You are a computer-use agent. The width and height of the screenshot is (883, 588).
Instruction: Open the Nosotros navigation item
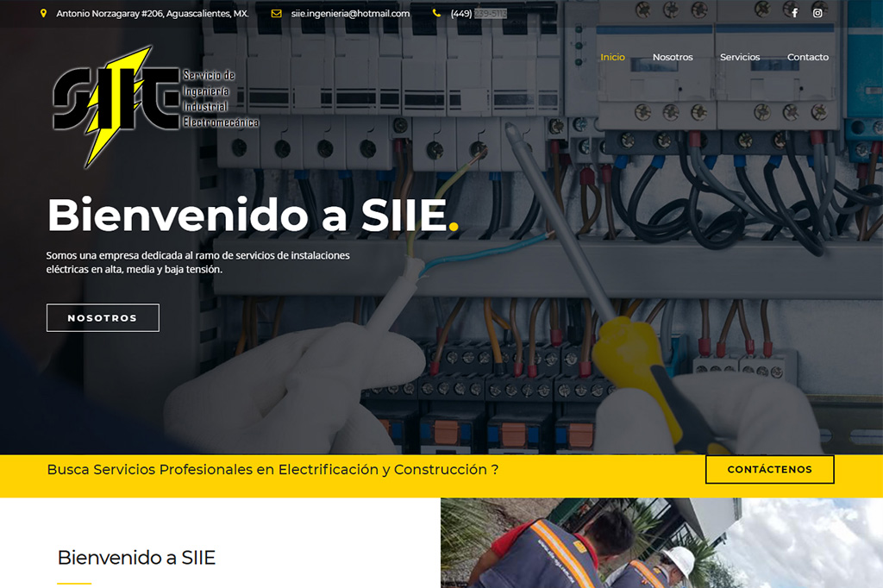[672, 57]
